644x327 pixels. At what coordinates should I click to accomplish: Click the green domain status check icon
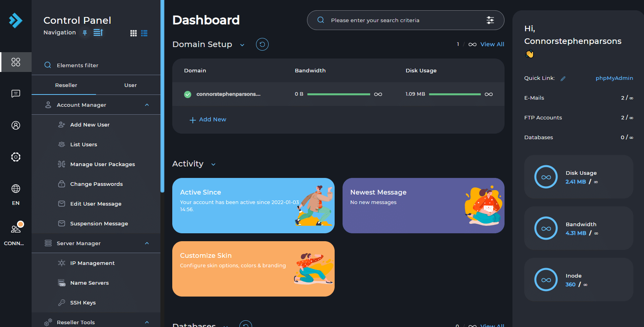[x=188, y=94]
